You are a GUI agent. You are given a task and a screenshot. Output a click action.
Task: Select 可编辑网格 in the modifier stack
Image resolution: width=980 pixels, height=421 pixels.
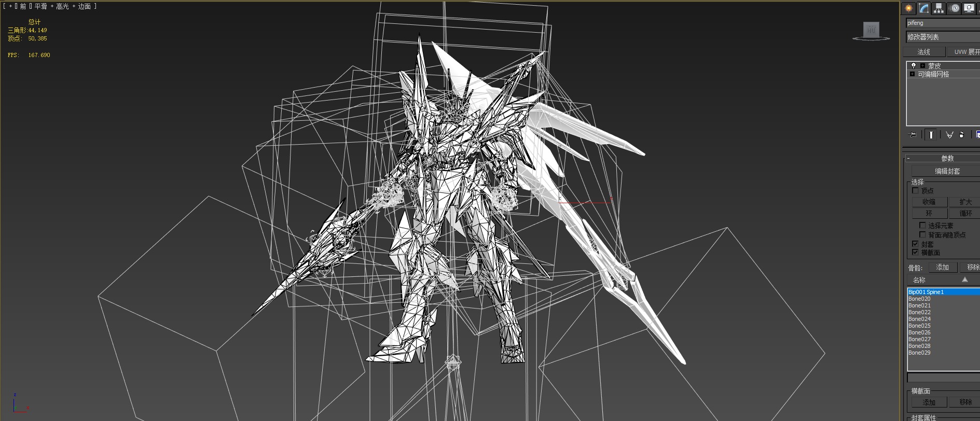(933, 74)
